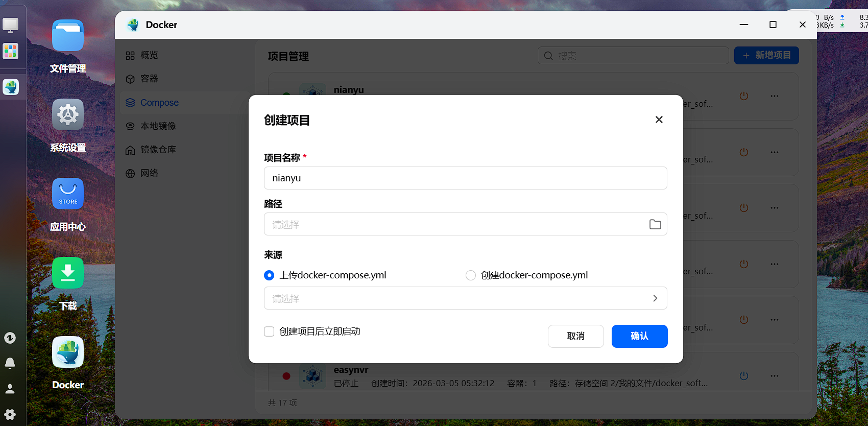The width and height of the screenshot is (868, 426).
Task: Click the 已停止 status of easynvr
Action: pyautogui.click(x=346, y=383)
